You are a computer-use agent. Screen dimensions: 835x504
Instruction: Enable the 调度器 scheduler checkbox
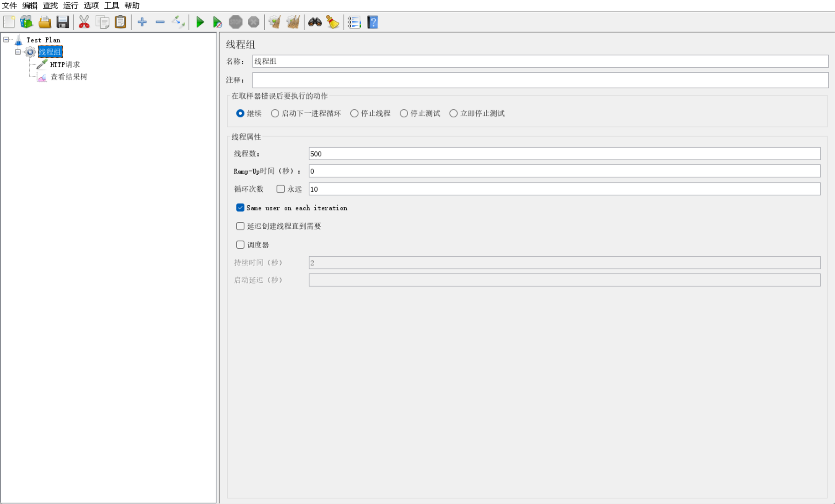240,245
